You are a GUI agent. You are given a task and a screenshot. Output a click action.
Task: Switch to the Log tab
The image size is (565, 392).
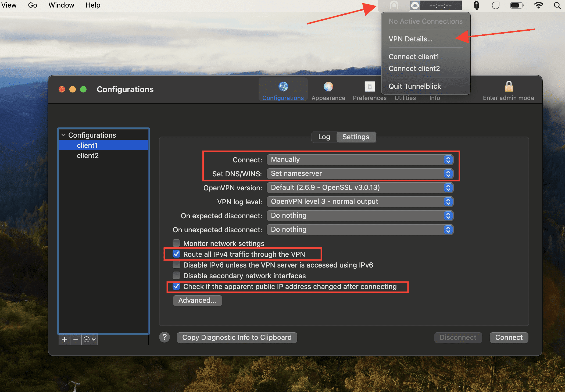(x=324, y=137)
